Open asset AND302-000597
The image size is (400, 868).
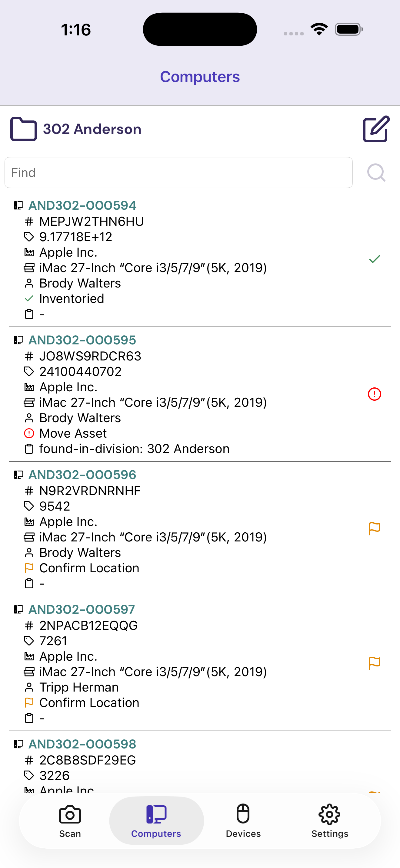[82, 609]
